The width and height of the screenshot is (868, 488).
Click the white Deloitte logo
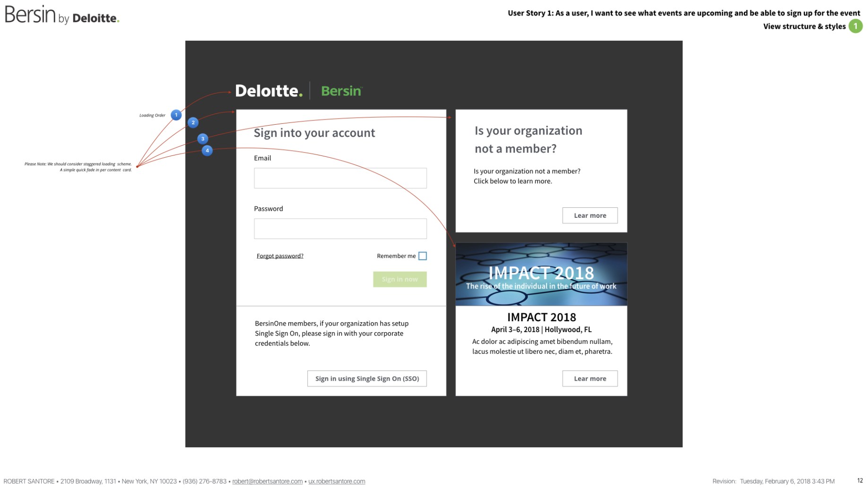(x=269, y=91)
